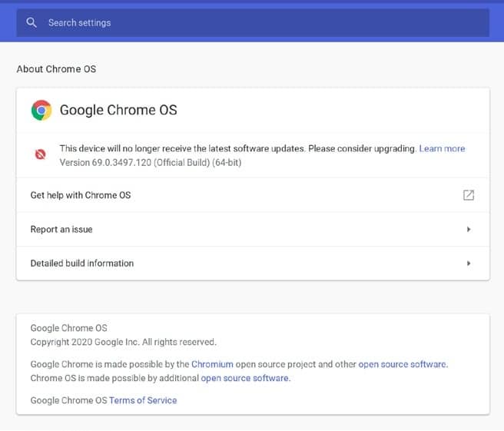Open the Chrome OS additional open source software link

pyautogui.click(x=244, y=378)
